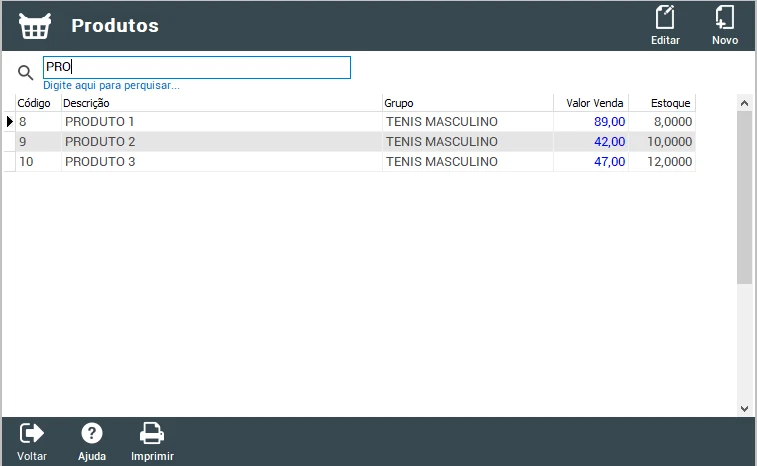This screenshot has height=466, width=757.
Task: Click the shopping basket Produtos icon
Action: (35, 26)
